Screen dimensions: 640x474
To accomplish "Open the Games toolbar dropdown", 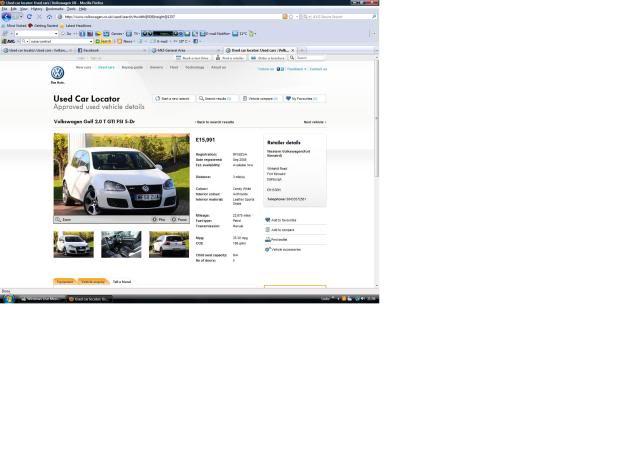I will 116,34.
